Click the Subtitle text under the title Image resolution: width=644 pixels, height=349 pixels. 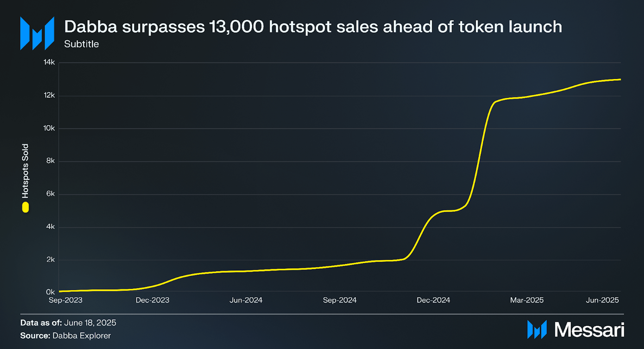(81, 44)
